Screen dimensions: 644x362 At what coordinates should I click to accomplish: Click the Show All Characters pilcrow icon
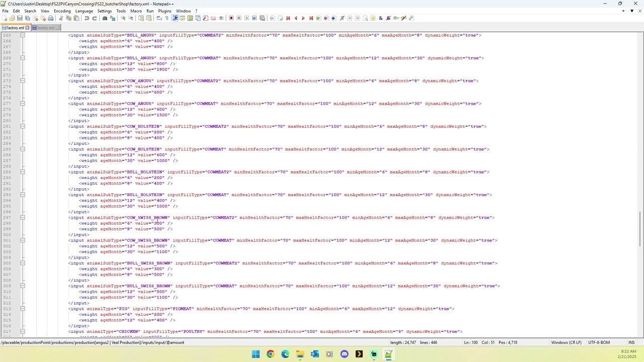167,18
